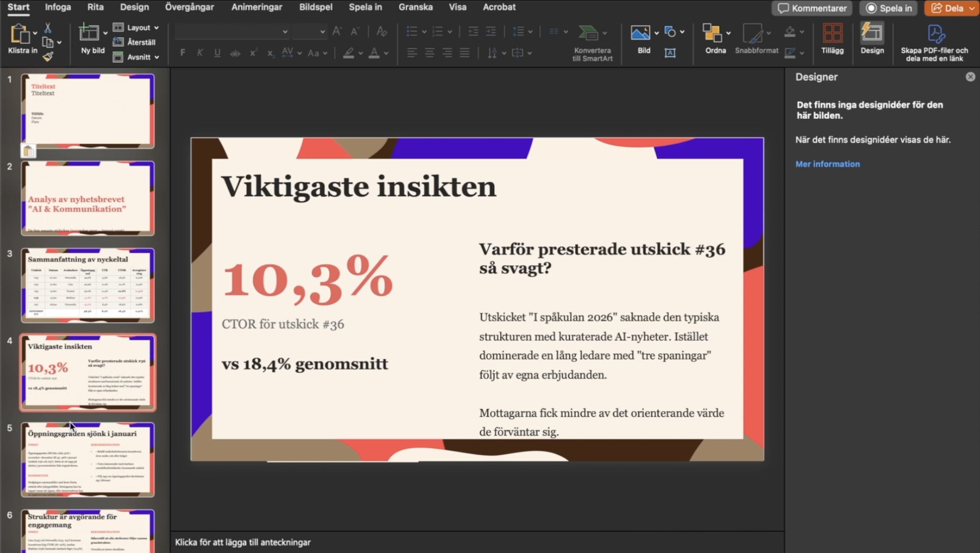Insert a text box with the textbox icon
The height and width of the screenshot is (553, 980).
point(670,53)
